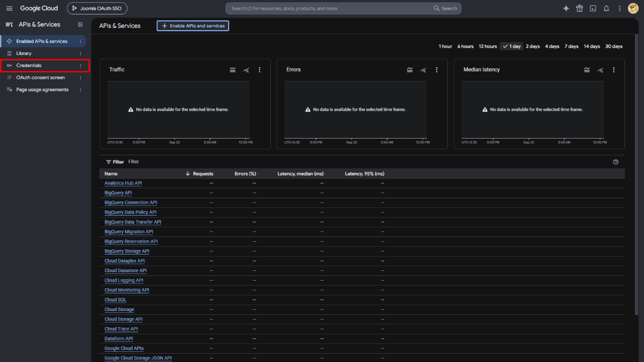Select the 4 days time range

(552, 46)
